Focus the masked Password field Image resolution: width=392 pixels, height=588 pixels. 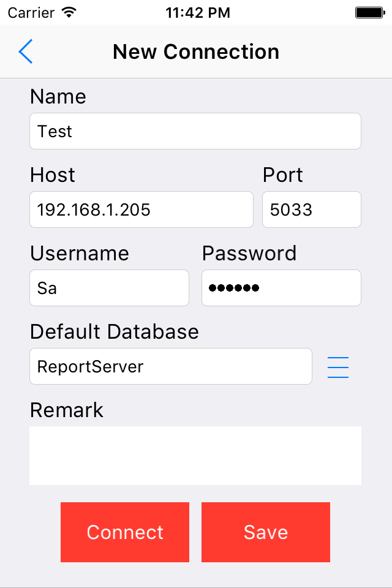[281, 288]
